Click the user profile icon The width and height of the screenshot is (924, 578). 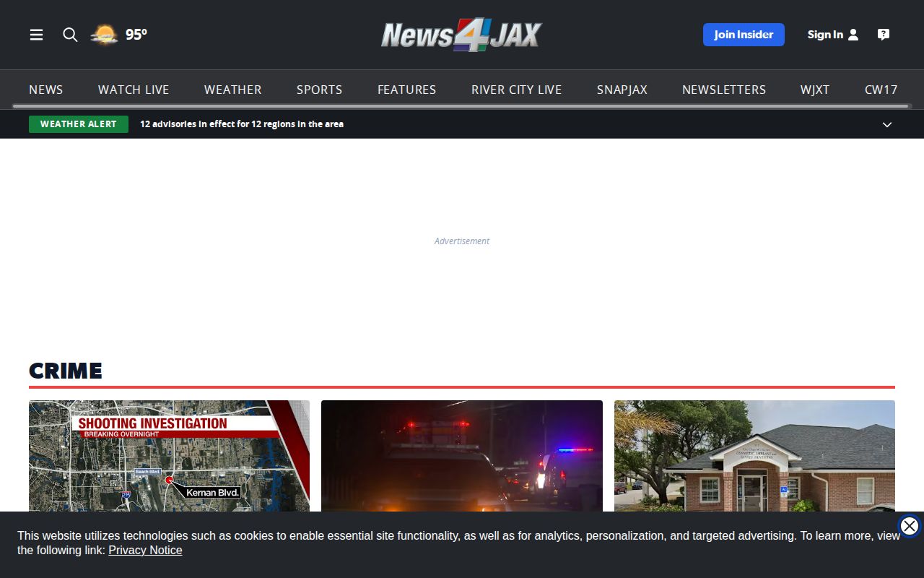[x=853, y=35]
